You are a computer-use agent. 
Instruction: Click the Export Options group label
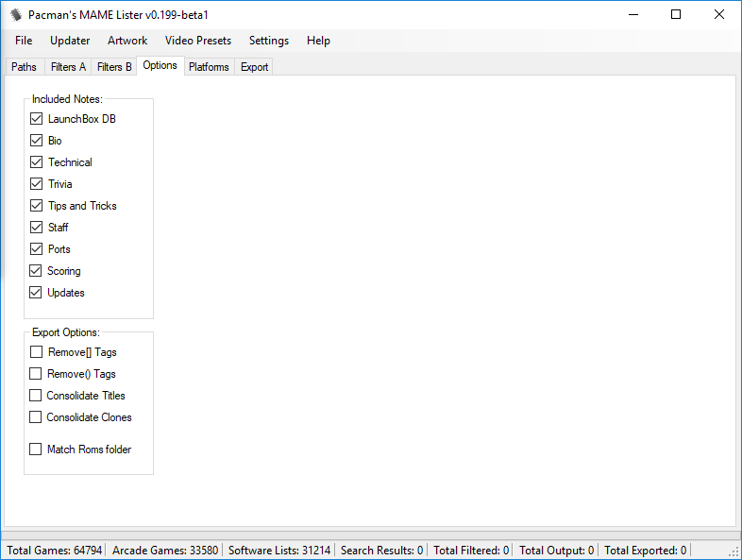pos(66,332)
